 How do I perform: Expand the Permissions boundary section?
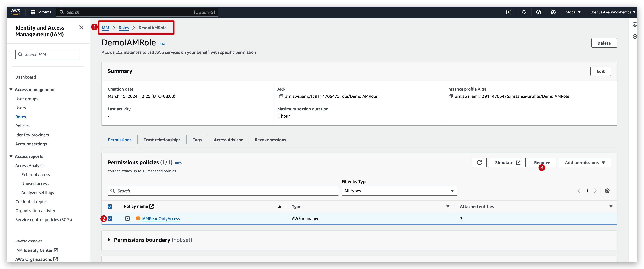109,240
